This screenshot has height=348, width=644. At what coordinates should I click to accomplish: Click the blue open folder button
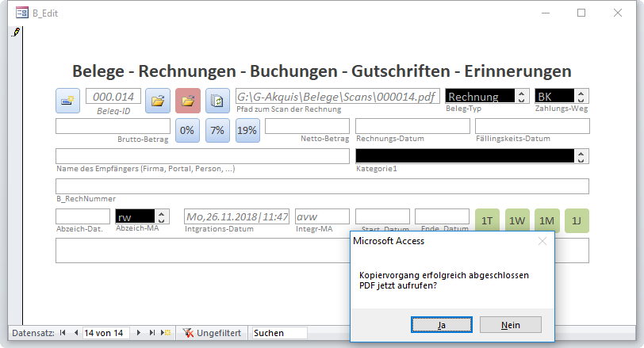click(158, 101)
